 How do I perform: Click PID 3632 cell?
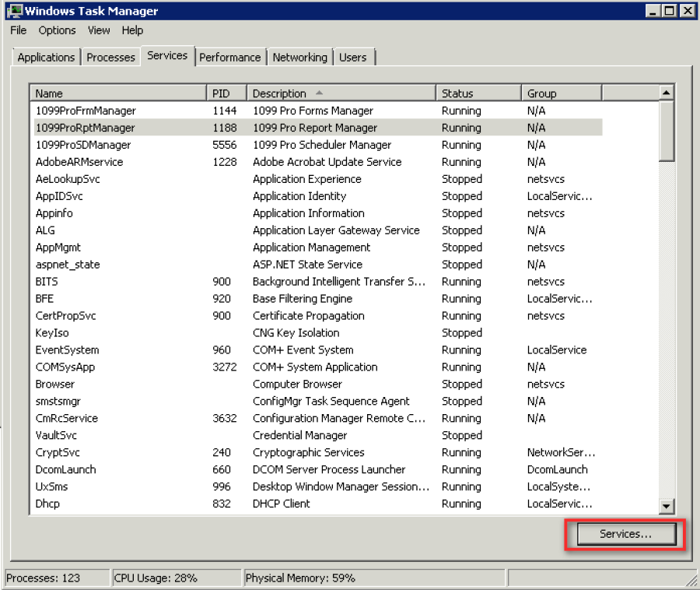coord(225,418)
